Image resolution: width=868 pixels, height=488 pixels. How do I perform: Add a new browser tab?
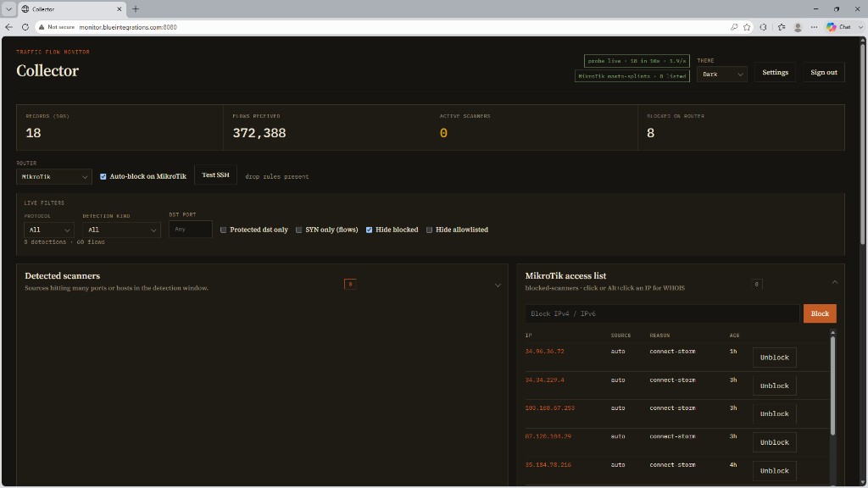tap(136, 8)
